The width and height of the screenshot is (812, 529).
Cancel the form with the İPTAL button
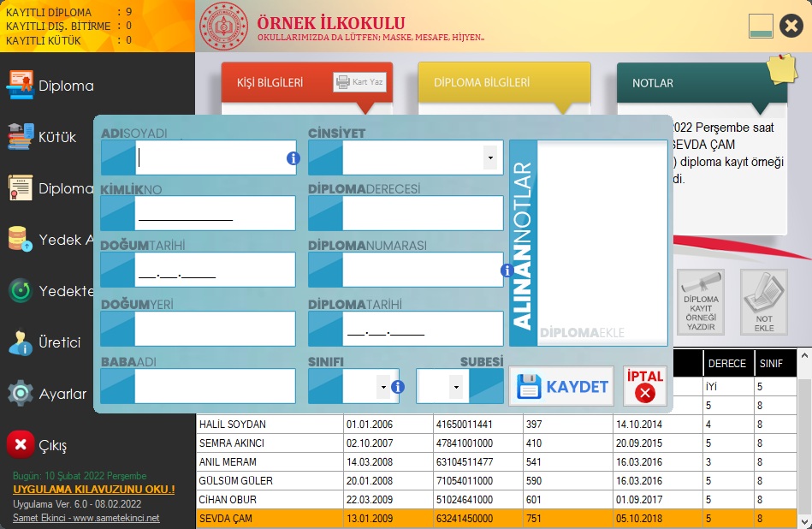[644, 386]
